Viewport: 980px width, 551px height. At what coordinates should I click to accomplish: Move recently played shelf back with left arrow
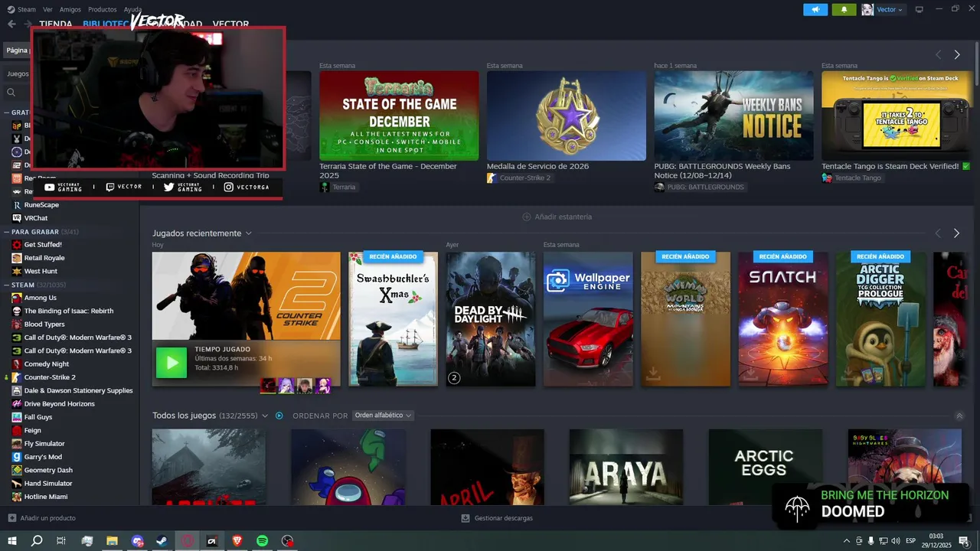click(x=938, y=233)
